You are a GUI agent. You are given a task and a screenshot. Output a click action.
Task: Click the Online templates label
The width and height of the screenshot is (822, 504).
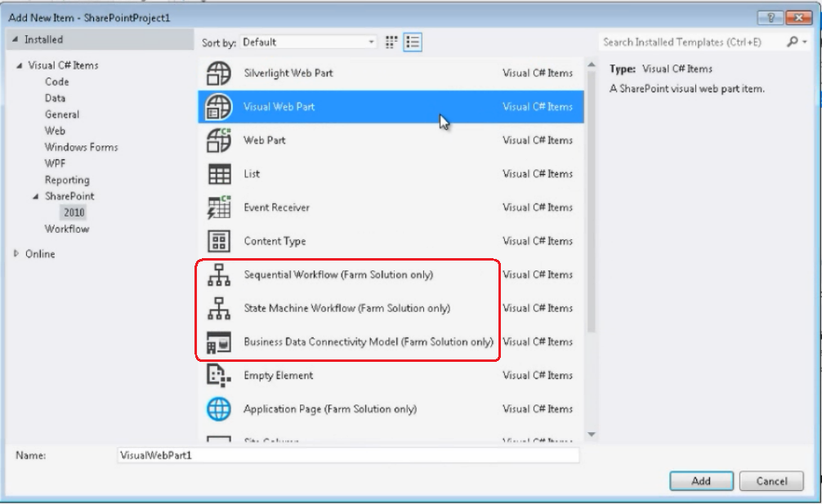pos(40,253)
